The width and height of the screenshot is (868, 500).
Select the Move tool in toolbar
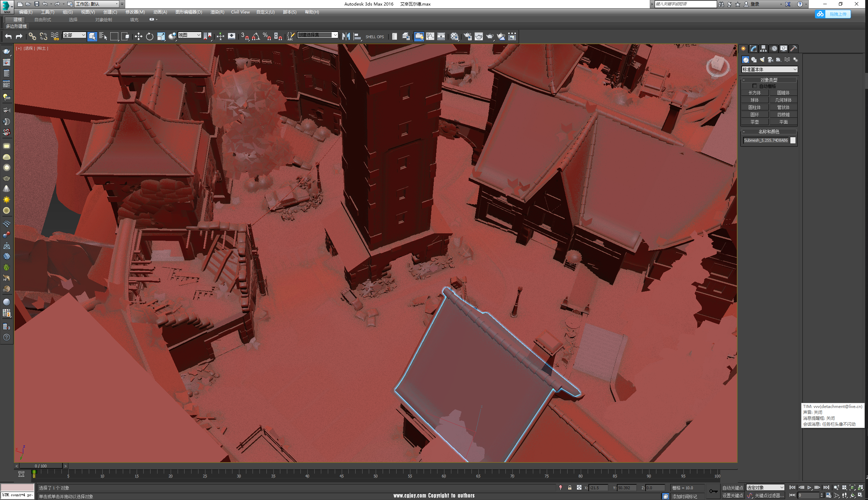point(138,36)
